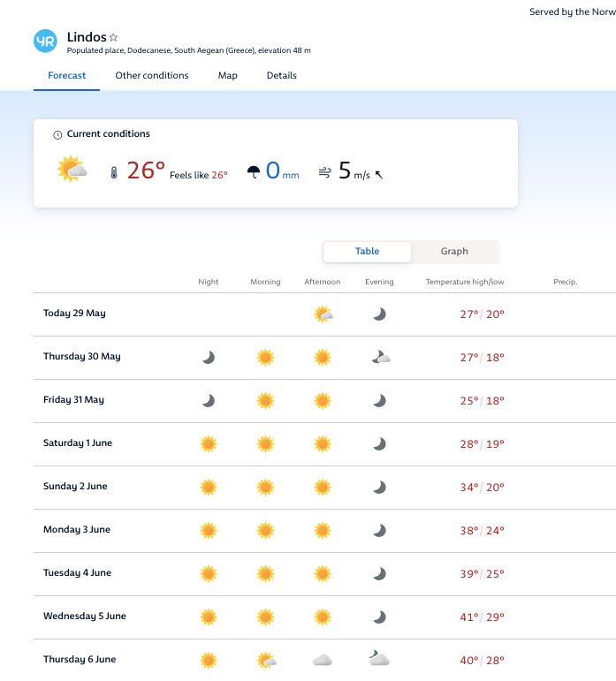The height and width of the screenshot is (681, 616).
Task: Select the Table view toggle
Action: [x=367, y=252]
